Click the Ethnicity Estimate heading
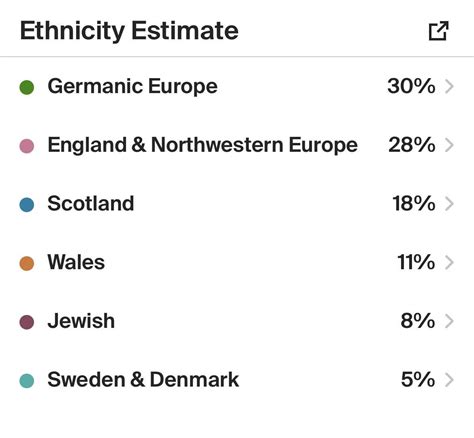The image size is (474, 438). click(129, 31)
